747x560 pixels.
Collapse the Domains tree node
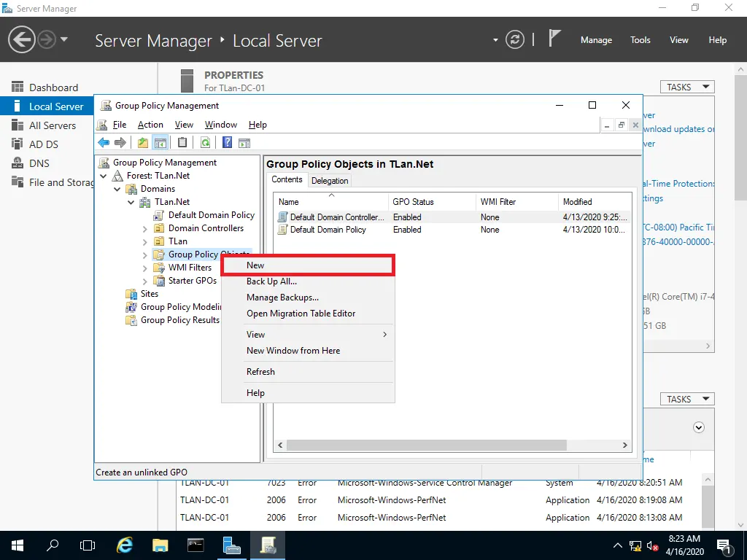point(117,189)
